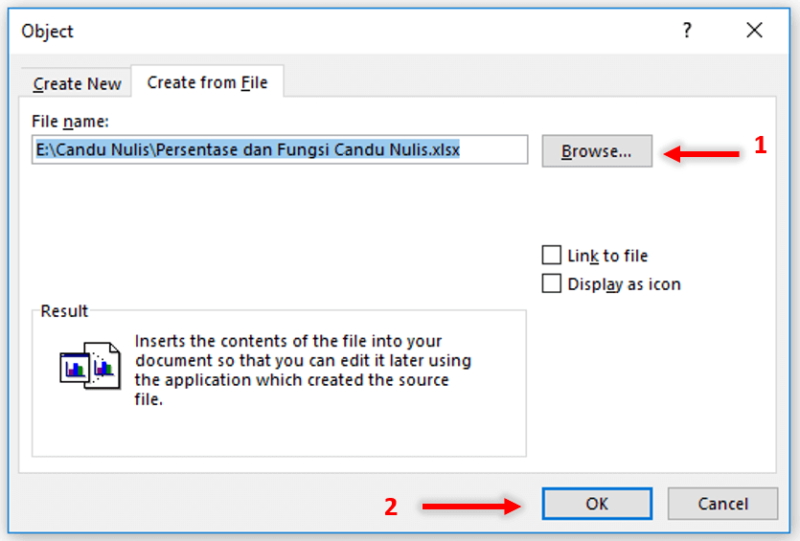
Task: Click the red arrow pointing at OK
Action: tap(471, 506)
